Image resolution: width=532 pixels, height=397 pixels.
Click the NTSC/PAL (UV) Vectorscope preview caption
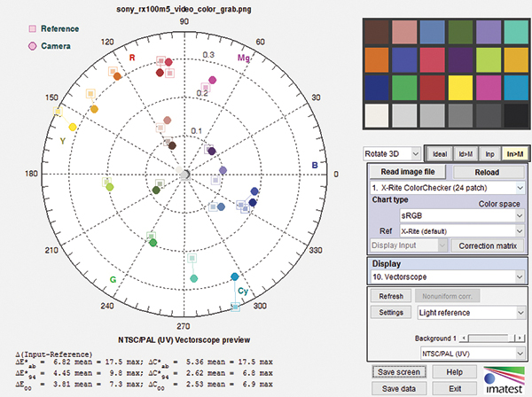(x=184, y=339)
